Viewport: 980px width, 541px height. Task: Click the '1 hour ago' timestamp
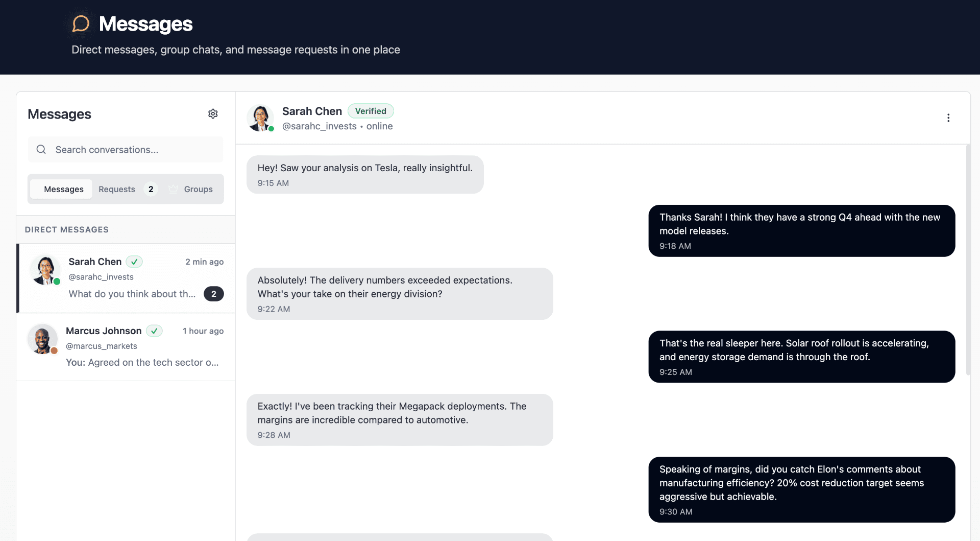[203, 331]
